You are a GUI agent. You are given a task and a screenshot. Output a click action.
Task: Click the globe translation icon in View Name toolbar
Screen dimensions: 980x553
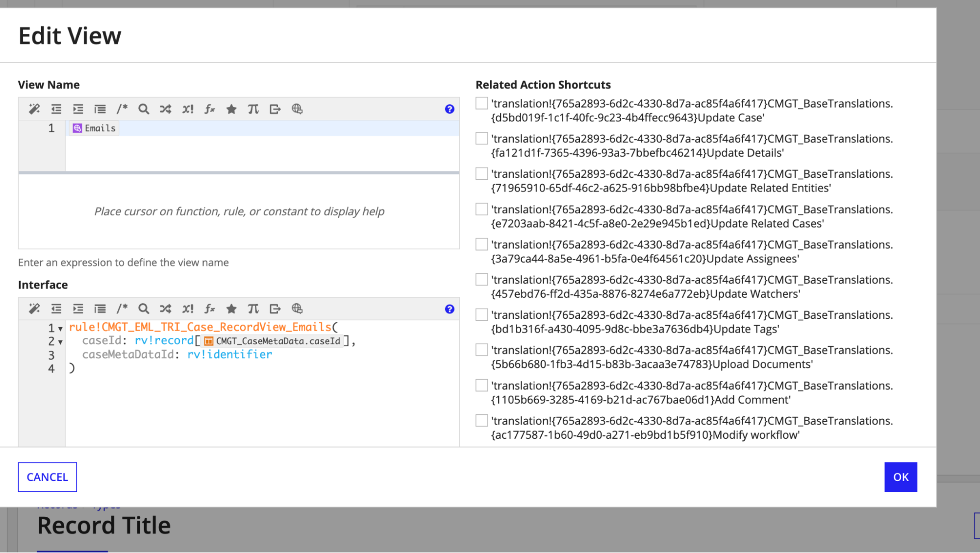tap(297, 109)
